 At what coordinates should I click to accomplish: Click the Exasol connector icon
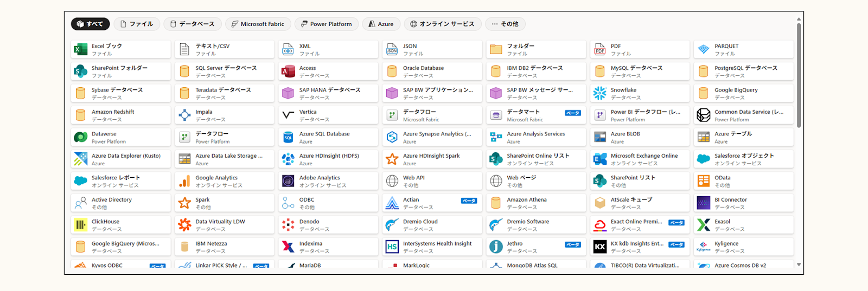(x=704, y=225)
